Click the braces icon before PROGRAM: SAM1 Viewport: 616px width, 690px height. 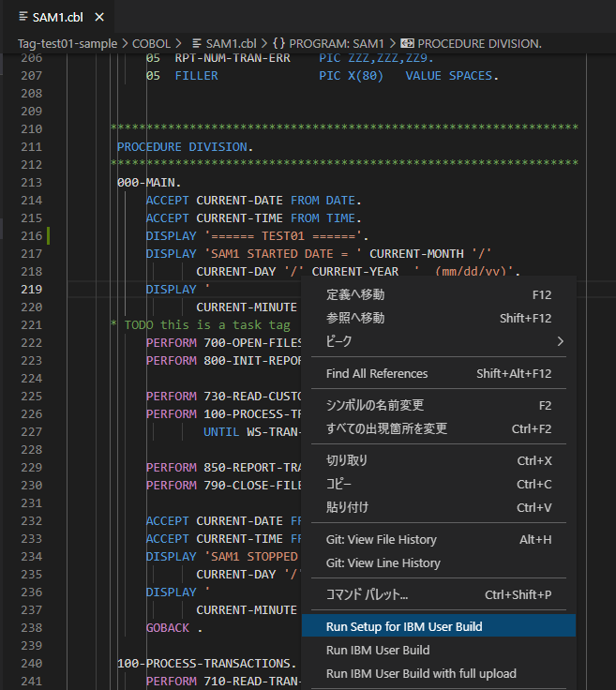[x=278, y=43]
